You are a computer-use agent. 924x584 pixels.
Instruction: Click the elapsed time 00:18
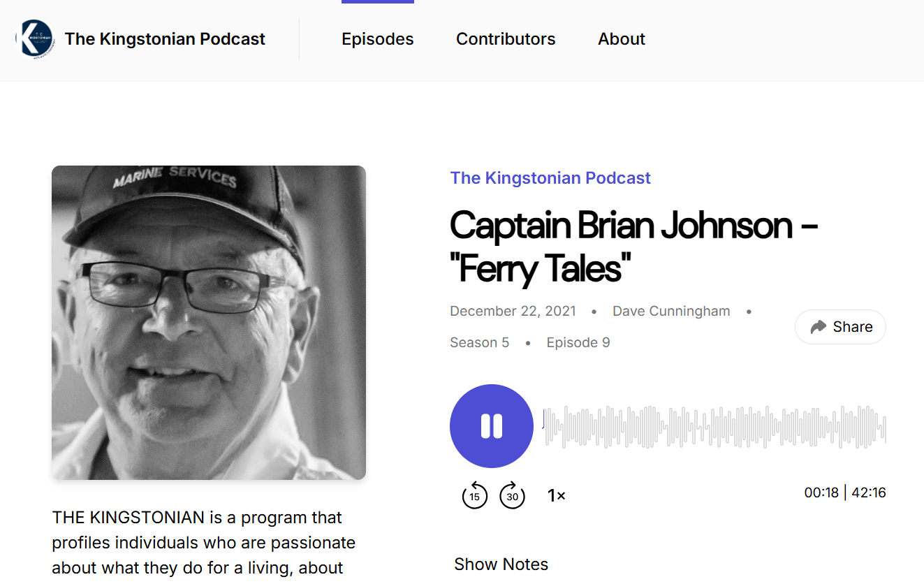[x=821, y=492]
